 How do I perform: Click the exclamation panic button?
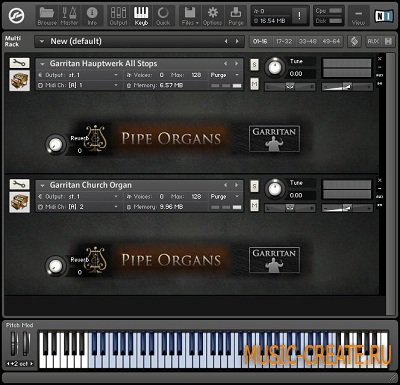pyautogui.click(x=299, y=15)
